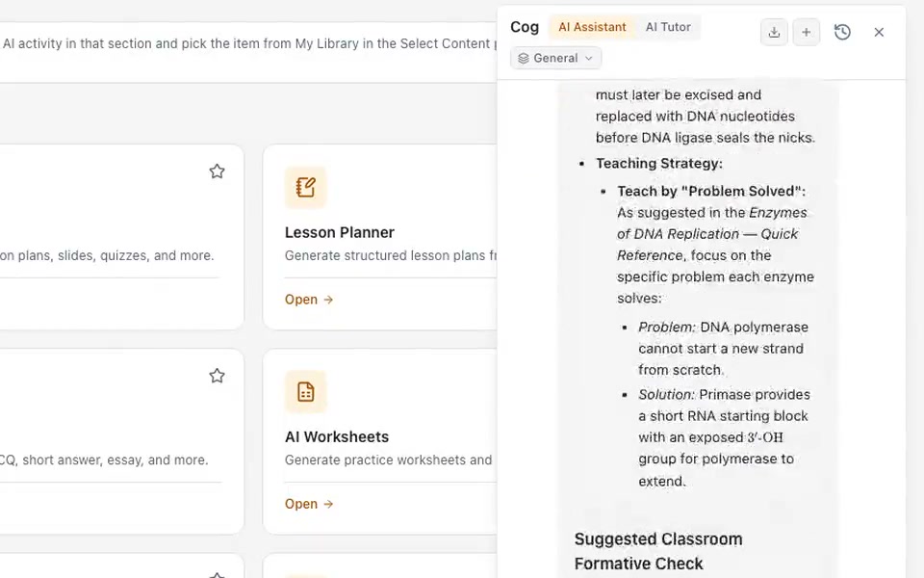
Task: Download the Cog conversation
Action: (774, 33)
